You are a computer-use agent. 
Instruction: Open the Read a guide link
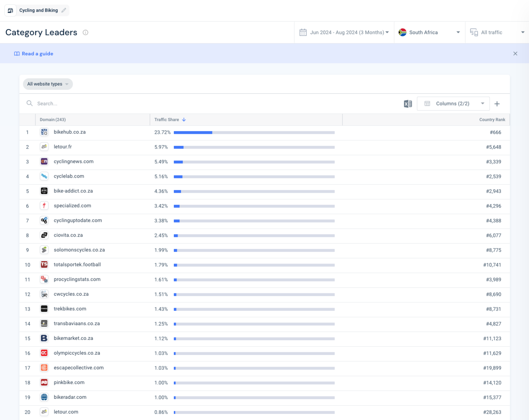point(37,54)
